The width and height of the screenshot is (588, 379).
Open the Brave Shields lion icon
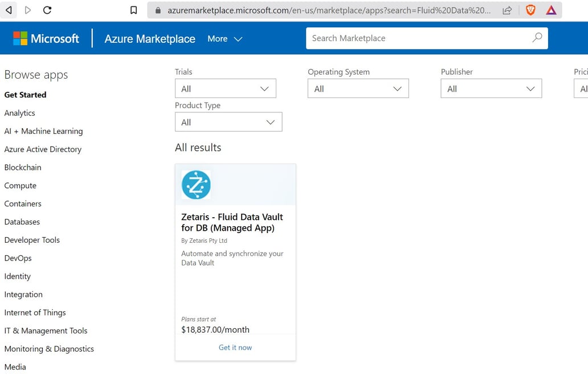(530, 10)
